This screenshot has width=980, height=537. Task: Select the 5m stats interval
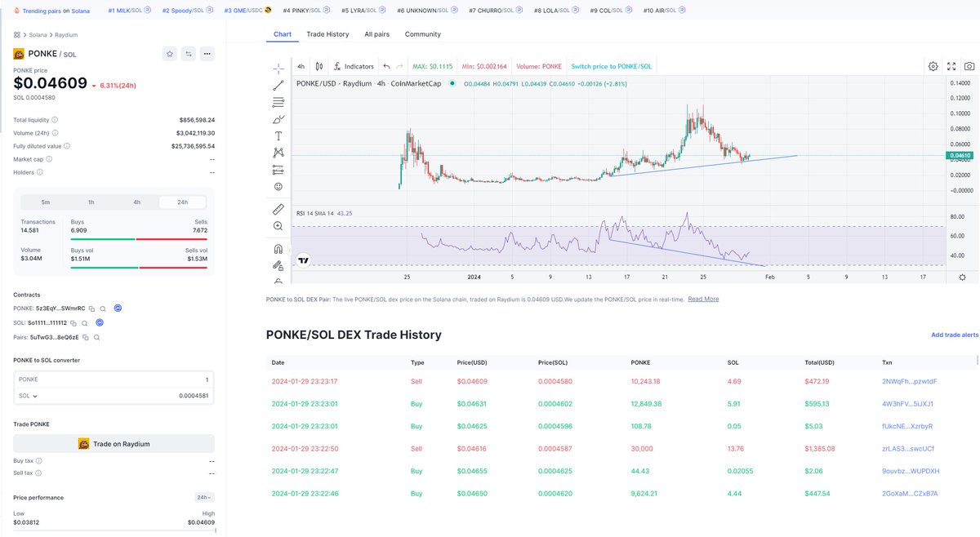coord(46,202)
